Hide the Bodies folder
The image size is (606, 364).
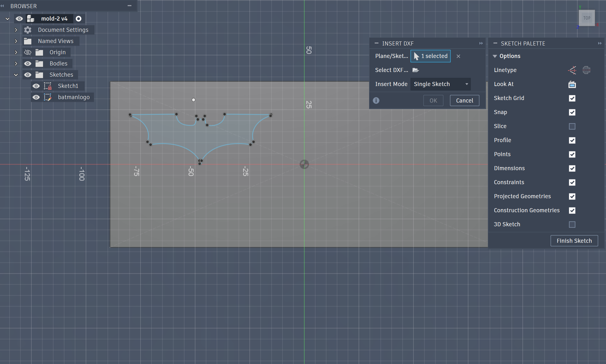click(x=28, y=64)
